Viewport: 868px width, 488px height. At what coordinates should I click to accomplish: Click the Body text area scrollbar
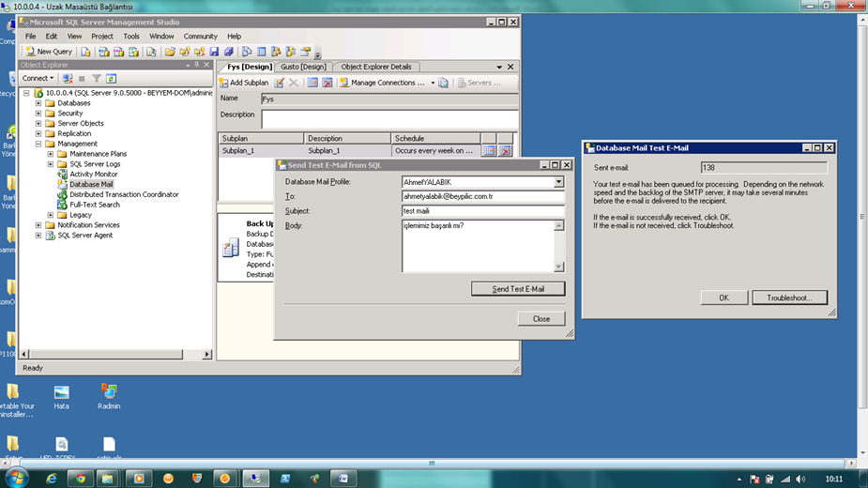click(x=559, y=246)
